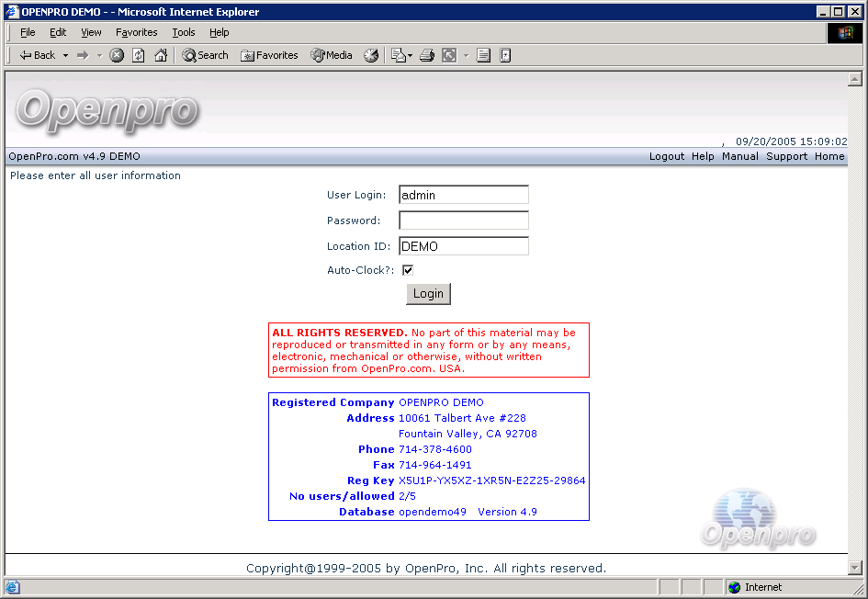Print the page with the printer icon

click(427, 55)
